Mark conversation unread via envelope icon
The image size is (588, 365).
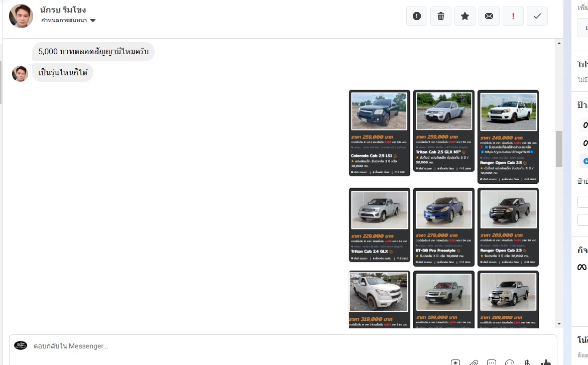(x=489, y=16)
